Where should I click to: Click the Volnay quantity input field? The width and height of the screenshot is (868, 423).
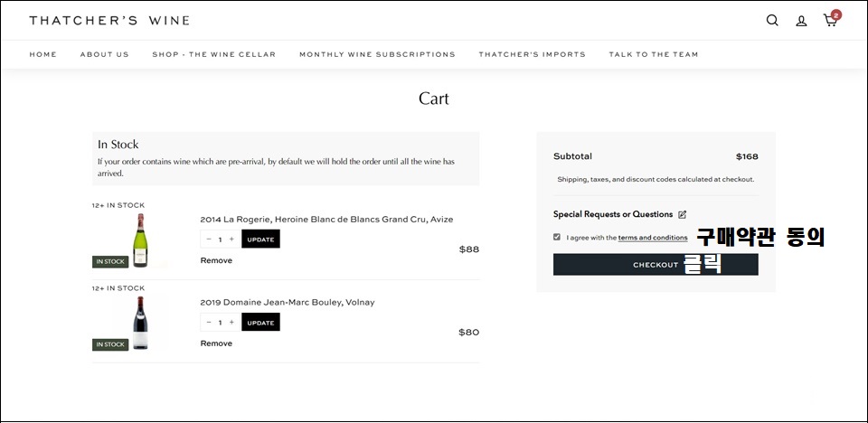point(220,323)
